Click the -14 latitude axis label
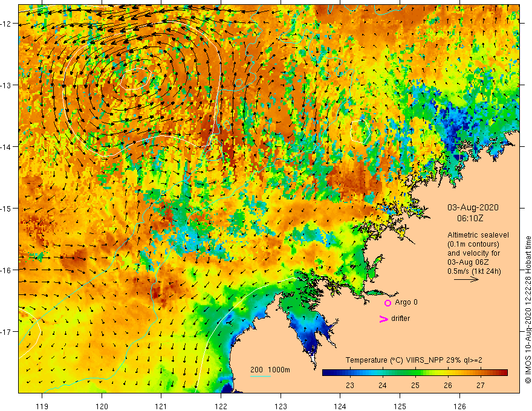 point(7,147)
